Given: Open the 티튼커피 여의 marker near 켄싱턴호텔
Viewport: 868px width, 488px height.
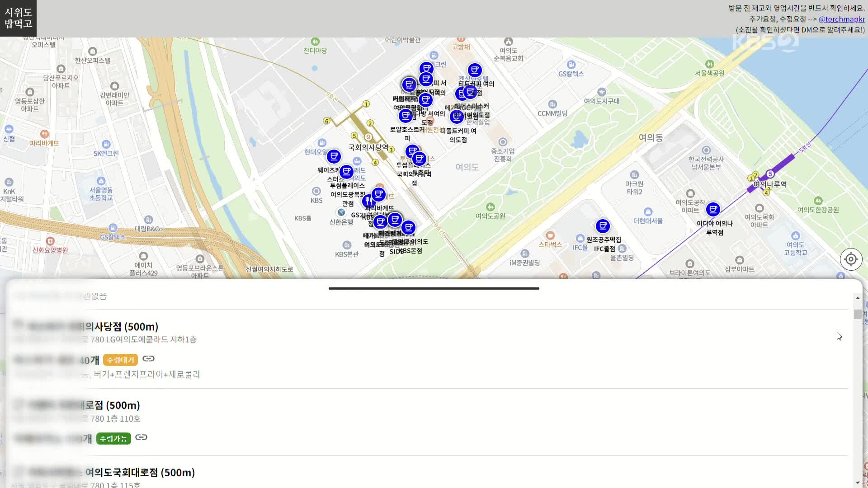Looking at the screenshot, I should 475,70.
